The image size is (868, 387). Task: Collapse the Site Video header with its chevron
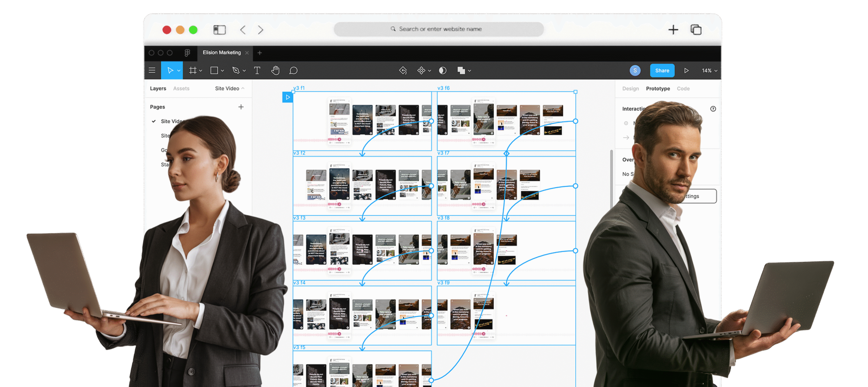coord(243,88)
